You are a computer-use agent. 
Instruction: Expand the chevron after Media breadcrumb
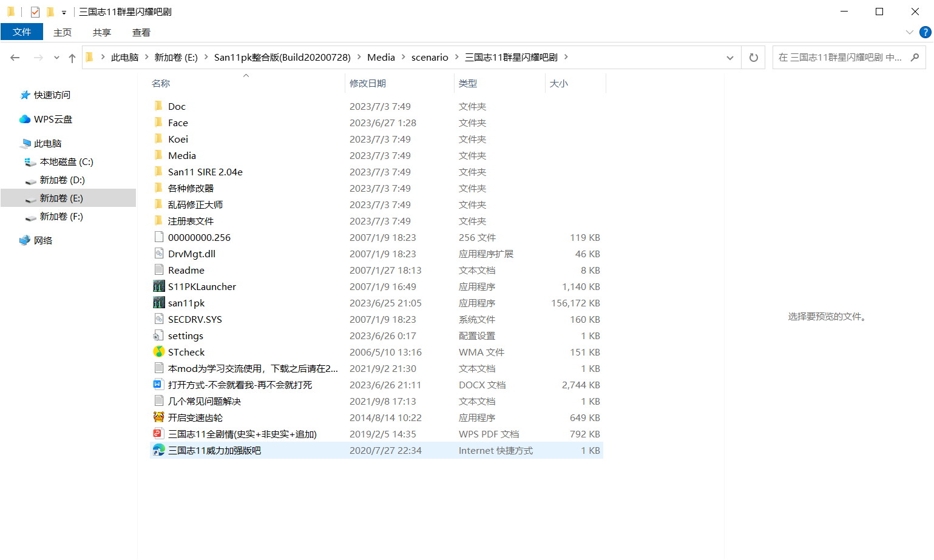click(403, 57)
